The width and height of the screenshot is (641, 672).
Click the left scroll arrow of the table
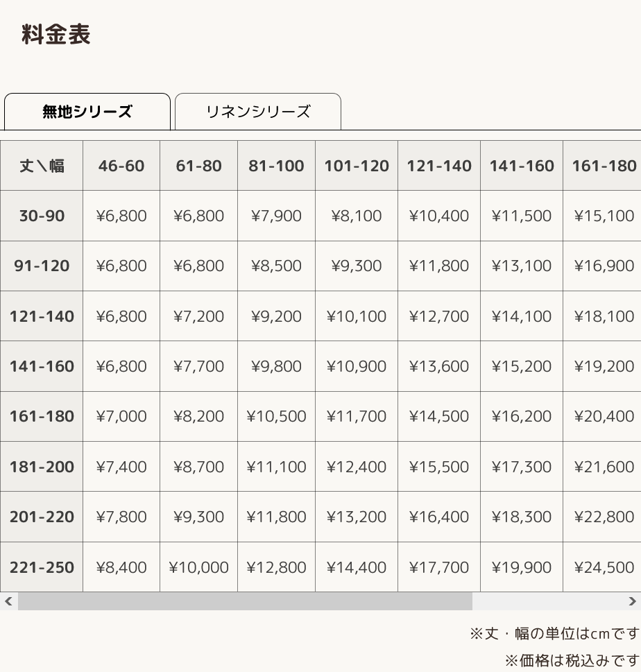(x=8, y=601)
